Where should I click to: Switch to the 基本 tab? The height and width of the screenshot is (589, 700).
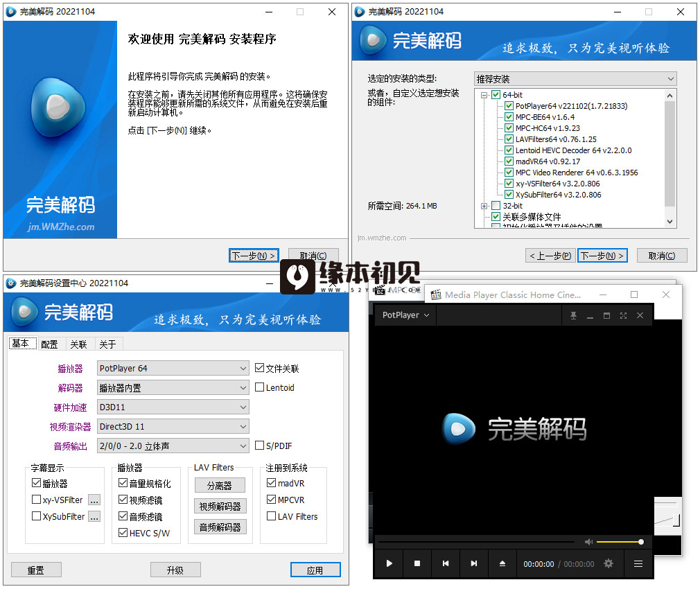(22, 343)
